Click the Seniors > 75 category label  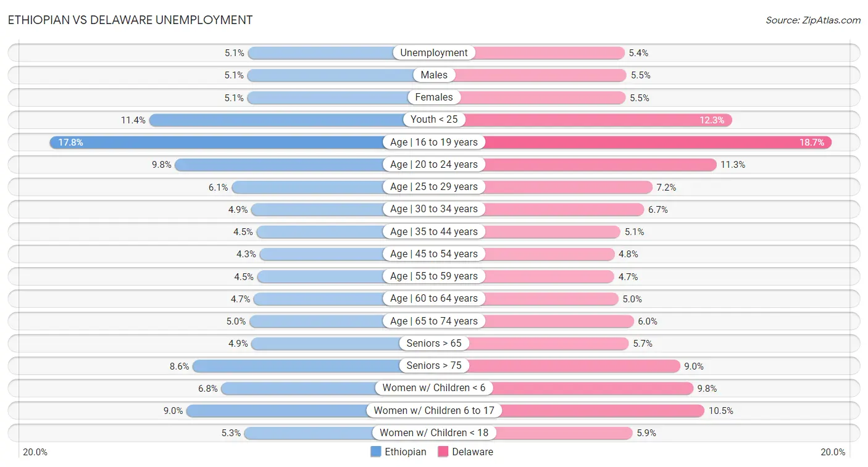click(434, 366)
